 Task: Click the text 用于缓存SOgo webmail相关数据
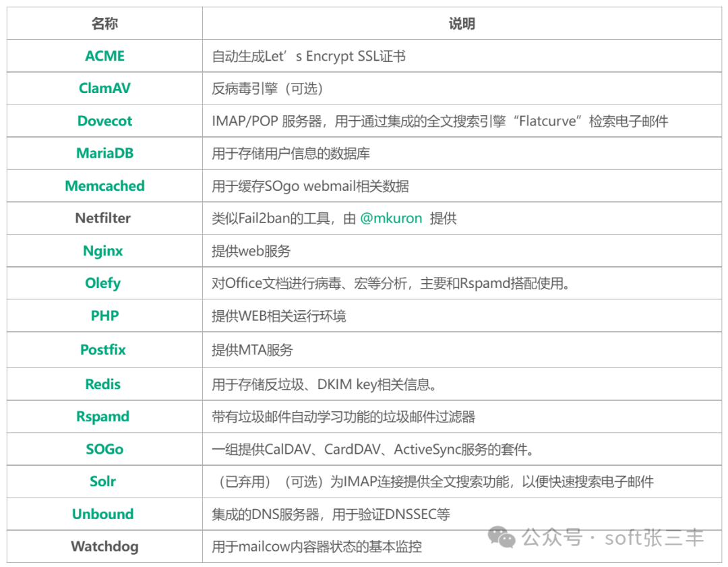click(310, 186)
